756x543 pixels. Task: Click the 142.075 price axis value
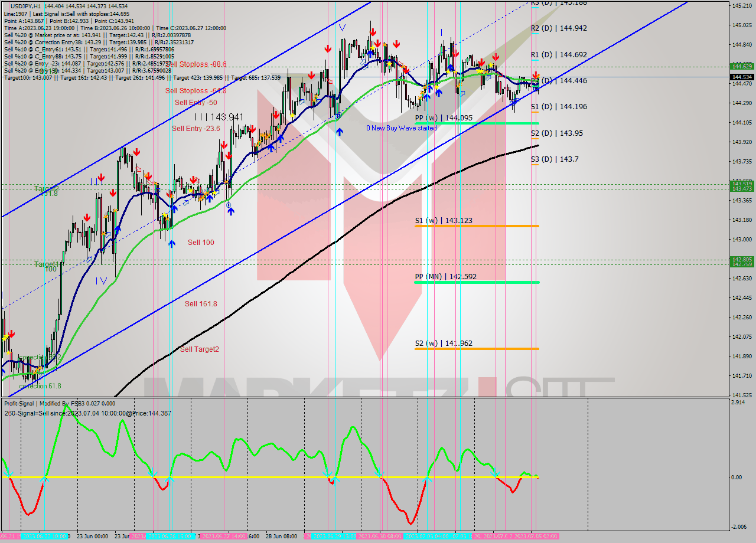741,336
